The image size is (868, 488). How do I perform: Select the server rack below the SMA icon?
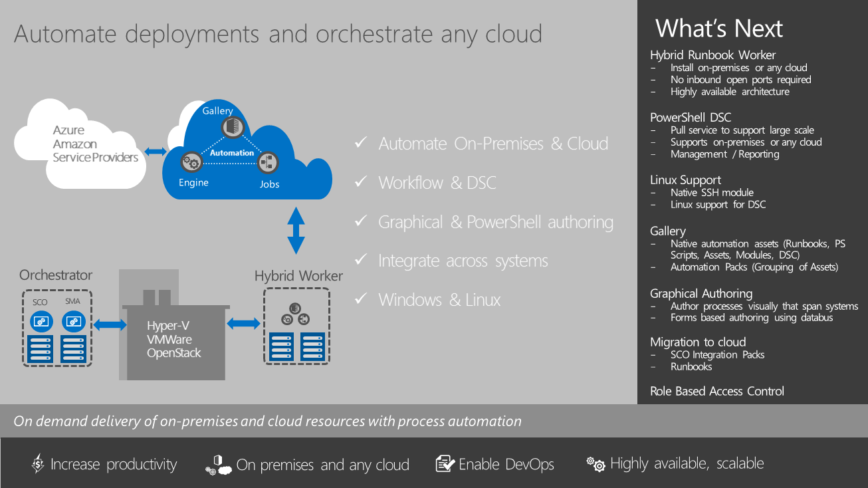pos(73,348)
